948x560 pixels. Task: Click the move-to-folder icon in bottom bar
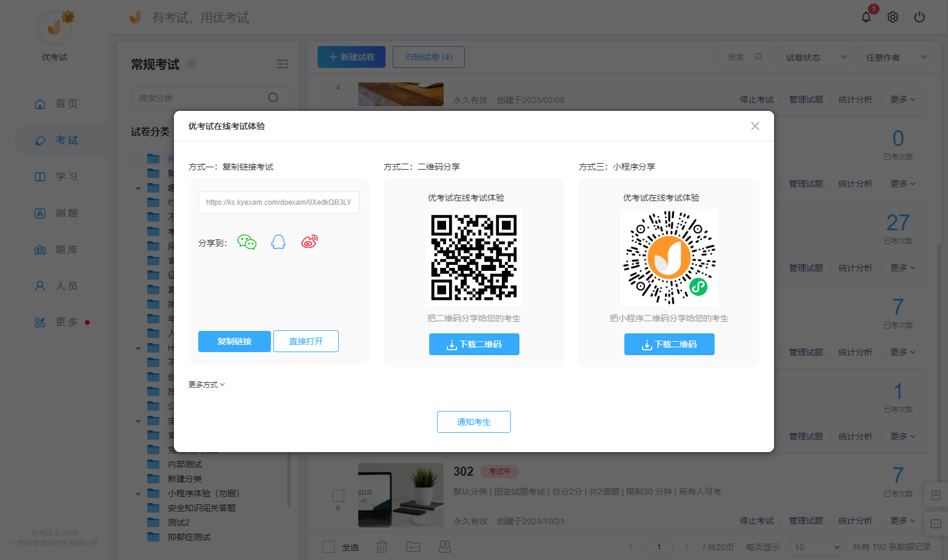pos(413,547)
